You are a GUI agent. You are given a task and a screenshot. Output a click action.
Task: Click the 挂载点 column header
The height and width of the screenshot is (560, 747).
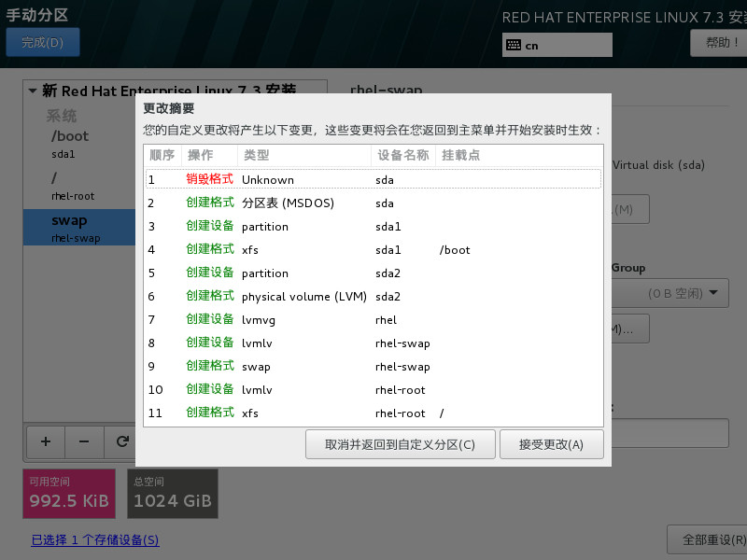[519, 155]
